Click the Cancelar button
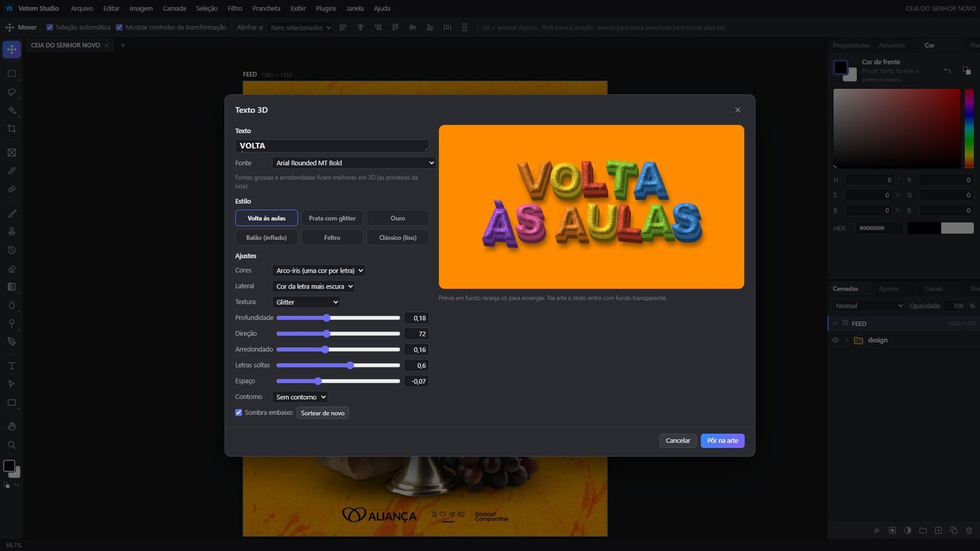980x551 pixels. click(x=678, y=441)
